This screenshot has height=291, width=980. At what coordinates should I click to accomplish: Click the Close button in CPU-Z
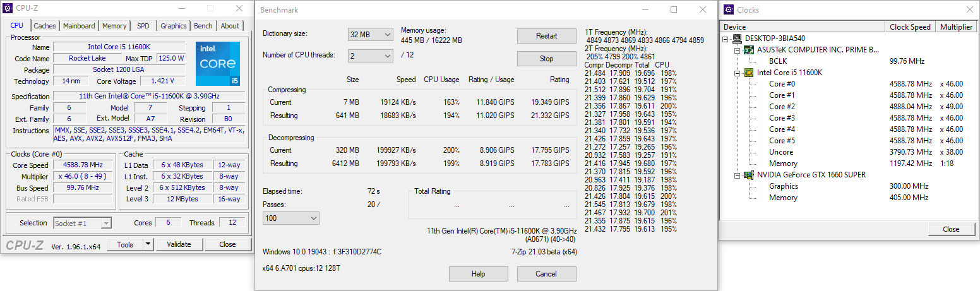[227, 244]
